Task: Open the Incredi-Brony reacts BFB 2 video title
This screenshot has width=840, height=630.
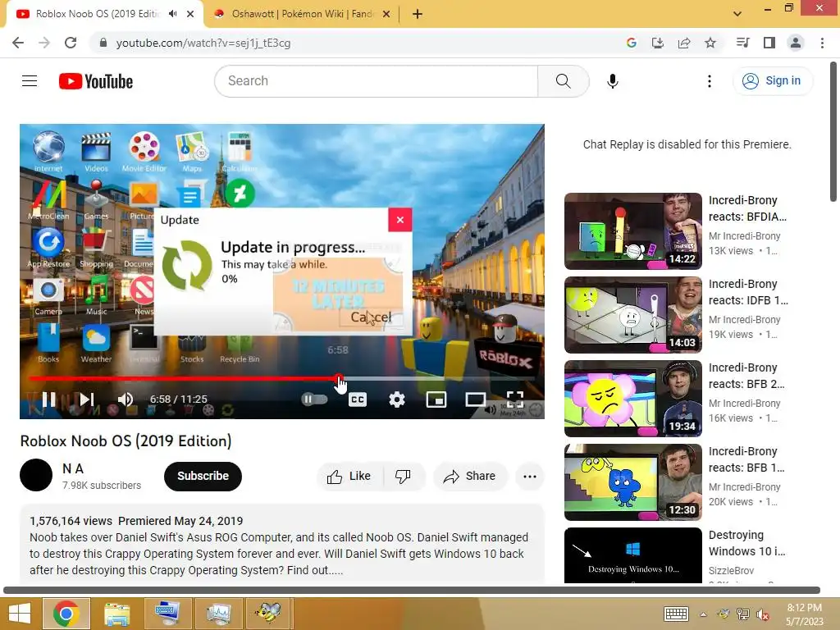Action: click(746, 376)
